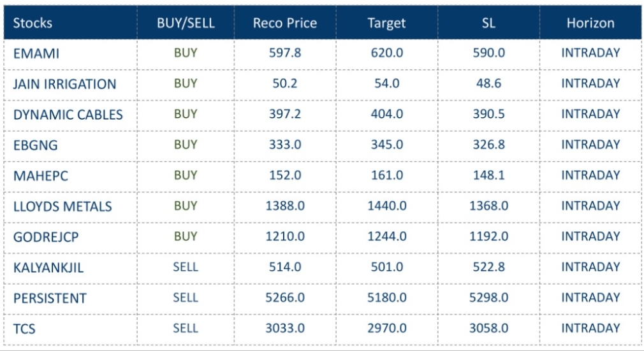Open the DYNAMIC CABLES stock entry
This screenshot has width=644, height=351.
[x=68, y=115]
